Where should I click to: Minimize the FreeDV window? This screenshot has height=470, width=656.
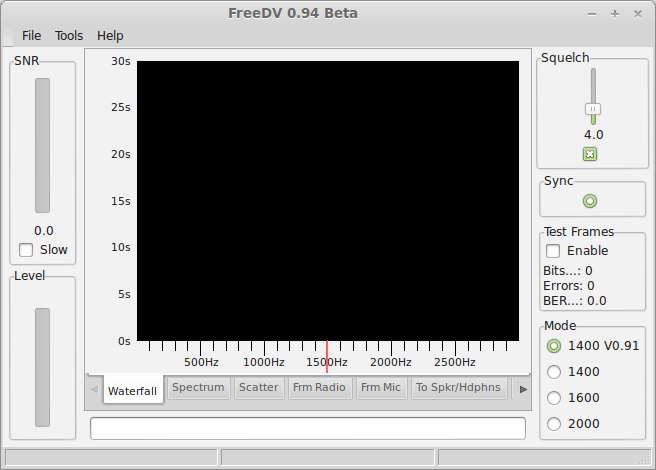[x=592, y=14]
